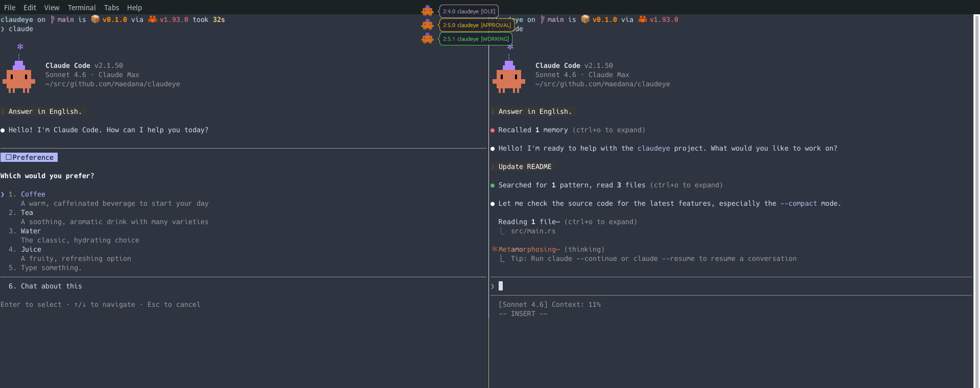Choose option 6. Chat about this
The image size is (980, 388).
tap(45, 286)
